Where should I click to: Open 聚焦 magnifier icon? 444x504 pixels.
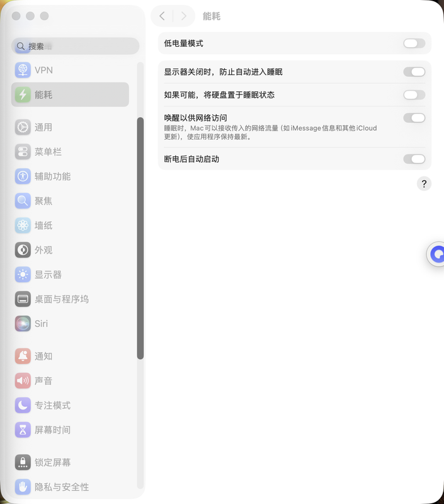point(23,201)
